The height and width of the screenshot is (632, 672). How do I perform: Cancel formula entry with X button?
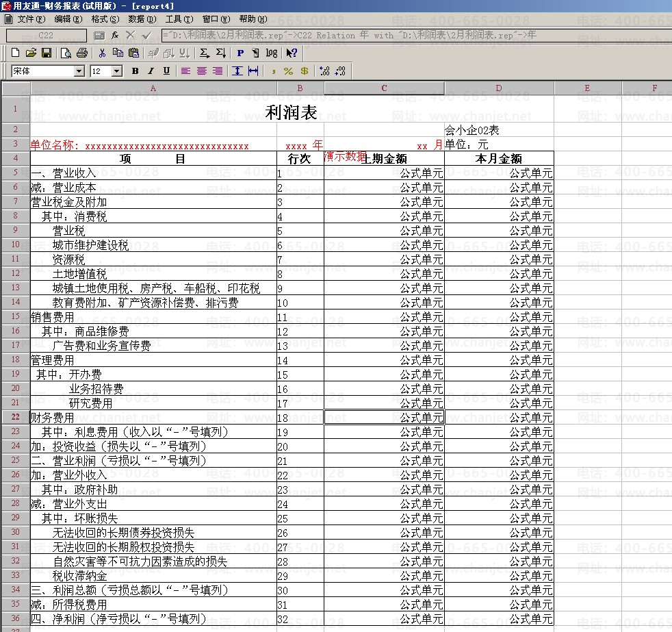[131, 35]
